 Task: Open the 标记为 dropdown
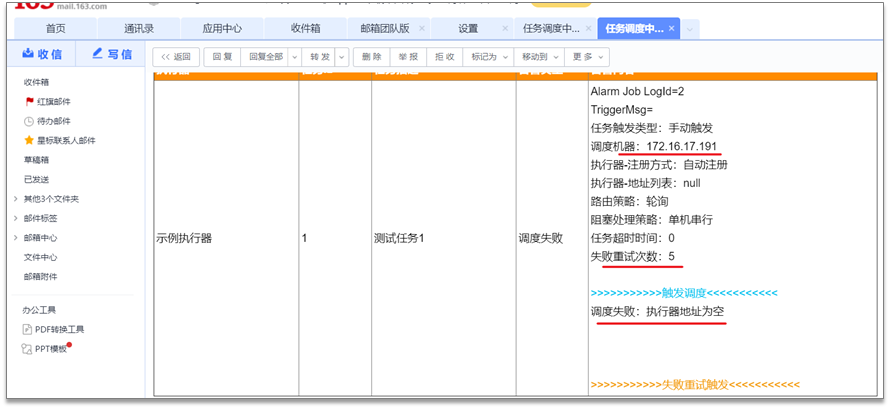pyautogui.click(x=489, y=57)
